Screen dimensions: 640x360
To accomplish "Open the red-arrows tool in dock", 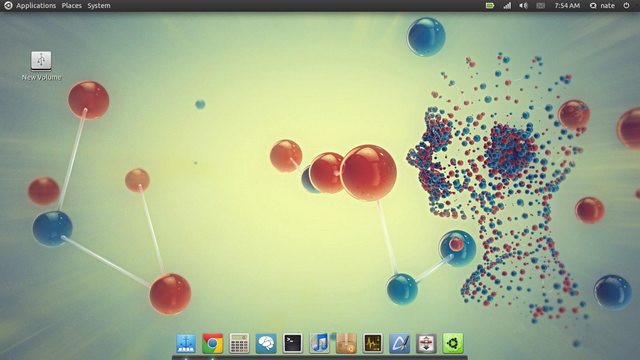I will coord(426,343).
